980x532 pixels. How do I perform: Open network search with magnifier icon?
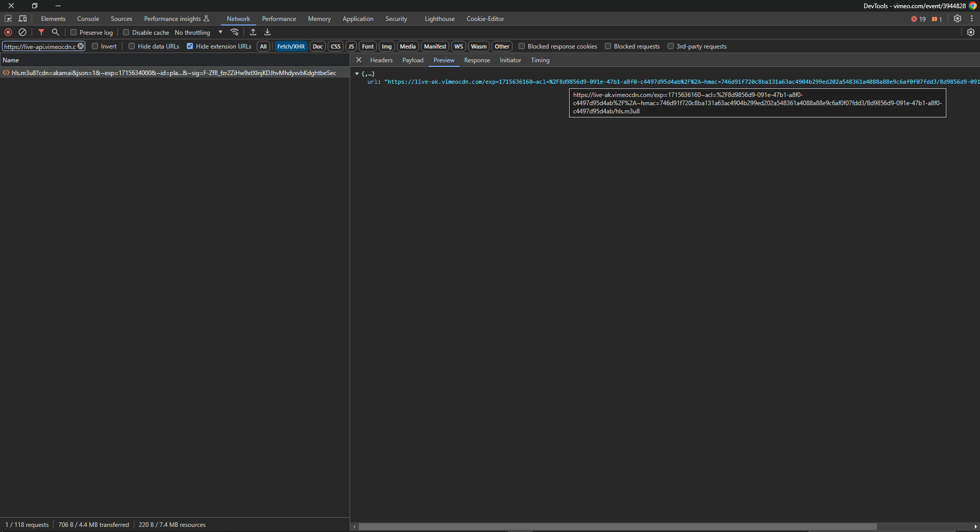pos(56,32)
